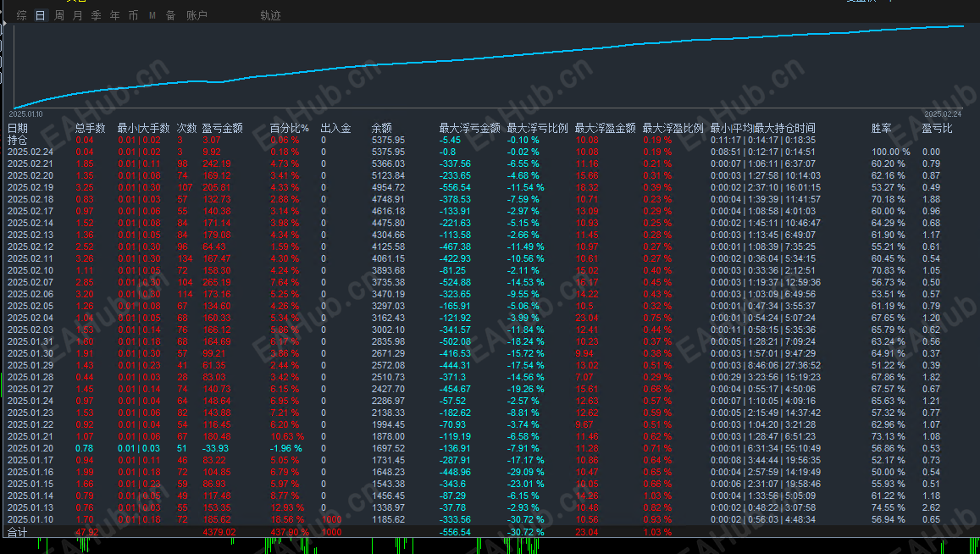The width and height of the screenshot is (980, 554).
Task: Open the 币 currency tab
Action: 133,15
